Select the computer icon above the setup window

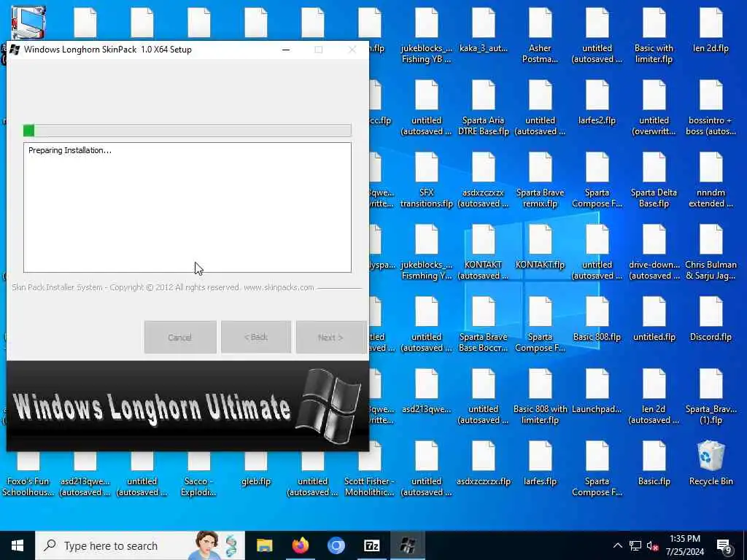click(28, 23)
